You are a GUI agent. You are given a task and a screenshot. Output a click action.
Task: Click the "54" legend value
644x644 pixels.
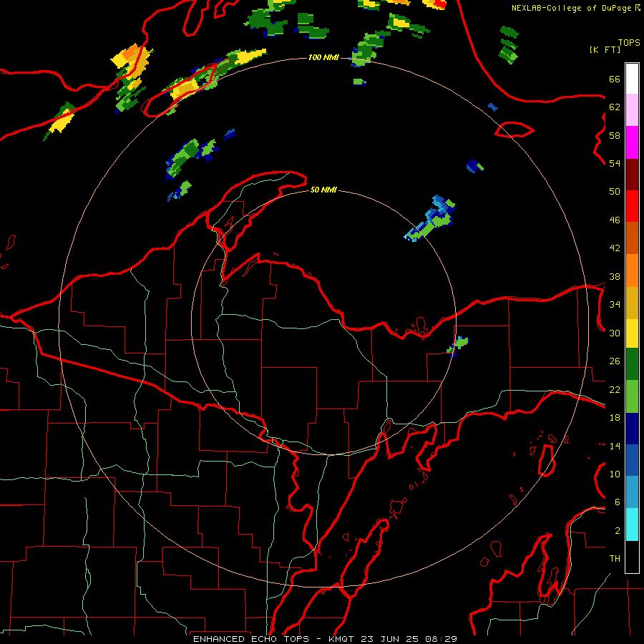pyautogui.click(x=615, y=163)
